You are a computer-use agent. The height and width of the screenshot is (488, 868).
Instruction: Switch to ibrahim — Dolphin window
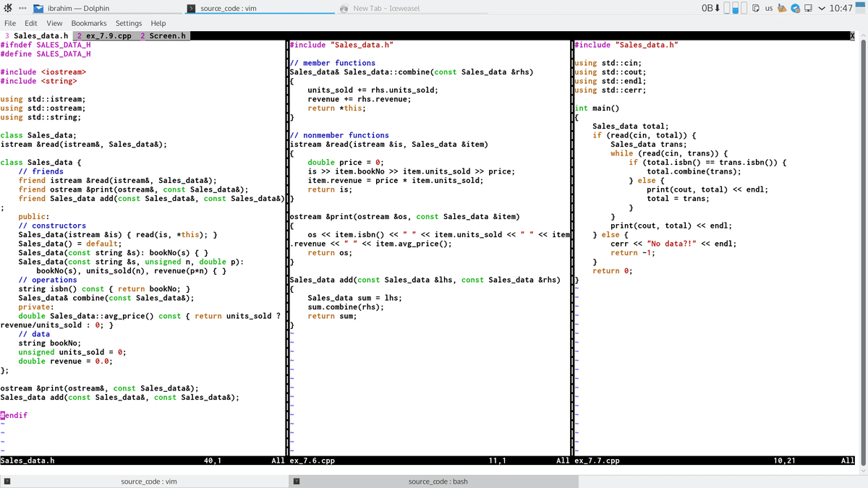(72, 8)
